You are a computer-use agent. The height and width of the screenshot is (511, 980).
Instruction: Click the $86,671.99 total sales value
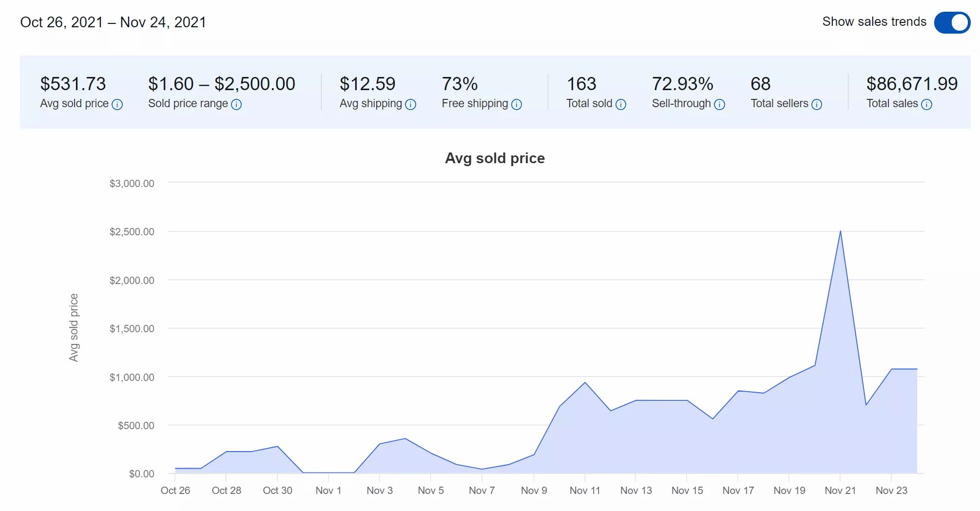pyautogui.click(x=912, y=84)
